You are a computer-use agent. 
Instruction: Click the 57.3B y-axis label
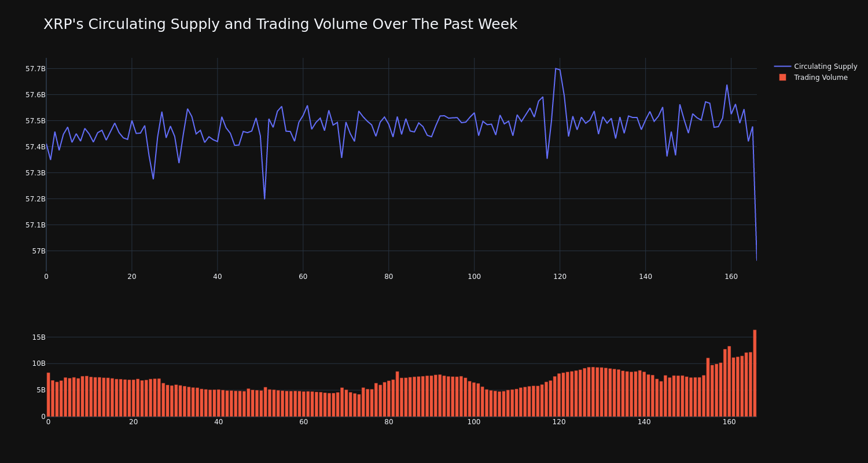(x=35, y=173)
